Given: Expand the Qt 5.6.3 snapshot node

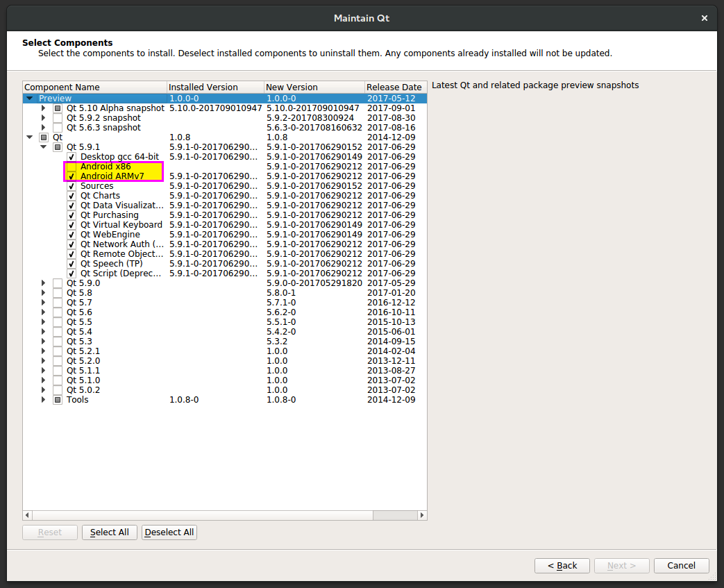Looking at the screenshot, I should (x=44, y=128).
